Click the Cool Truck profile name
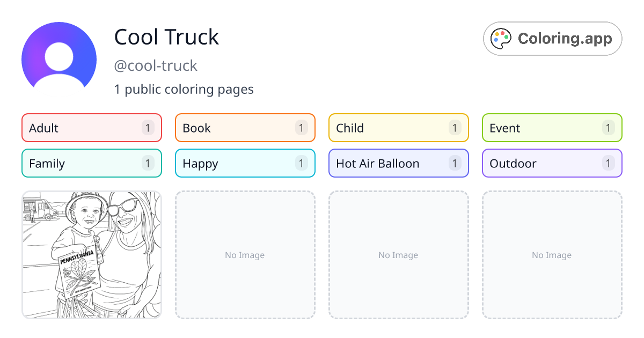The width and height of the screenshot is (644, 338). (166, 37)
